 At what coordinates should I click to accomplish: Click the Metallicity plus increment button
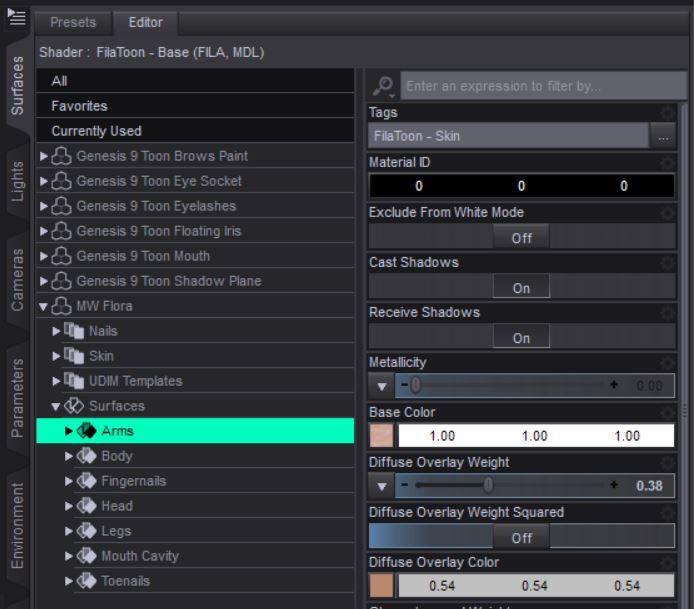pyautogui.click(x=613, y=385)
